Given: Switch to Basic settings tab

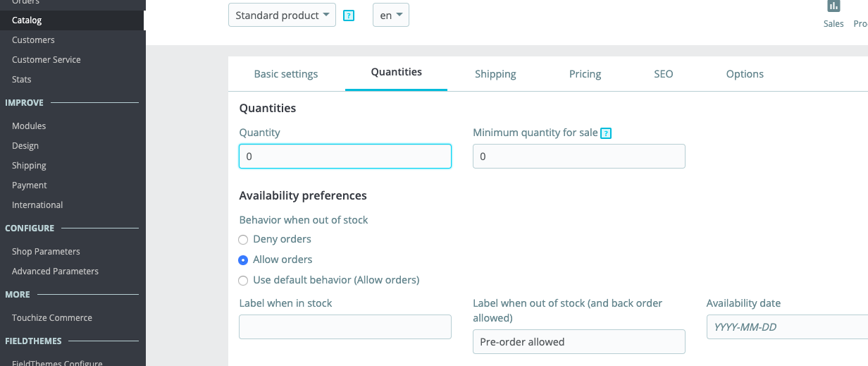Looking at the screenshot, I should click(x=286, y=74).
